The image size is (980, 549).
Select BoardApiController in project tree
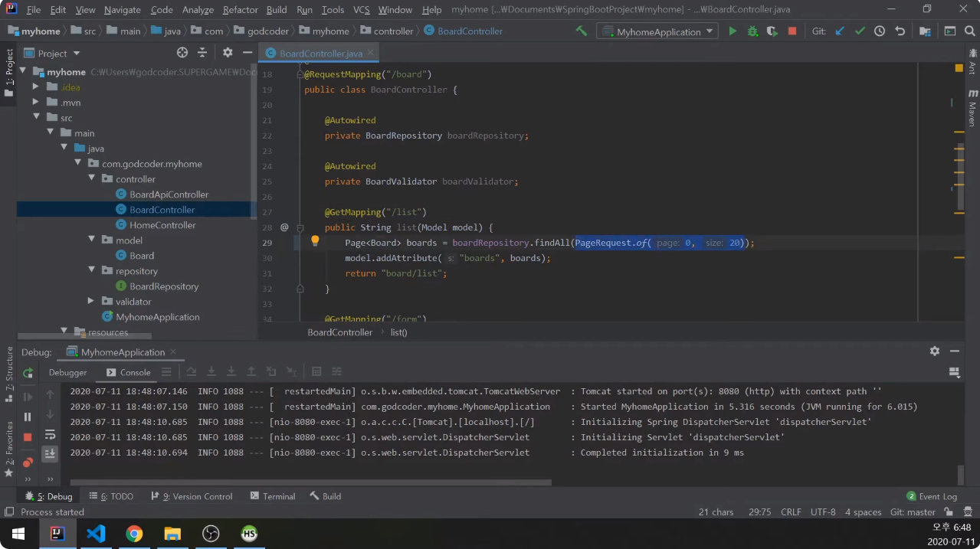click(x=169, y=194)
